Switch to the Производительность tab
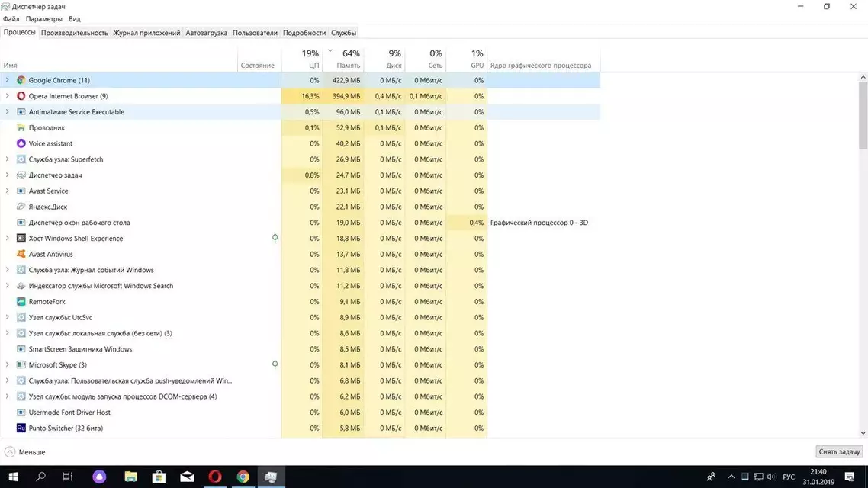 pyautogui.click(x=74, y=33)
